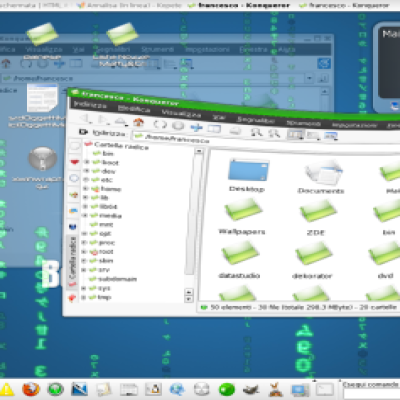Open the datastudio folder

[240, 260]
